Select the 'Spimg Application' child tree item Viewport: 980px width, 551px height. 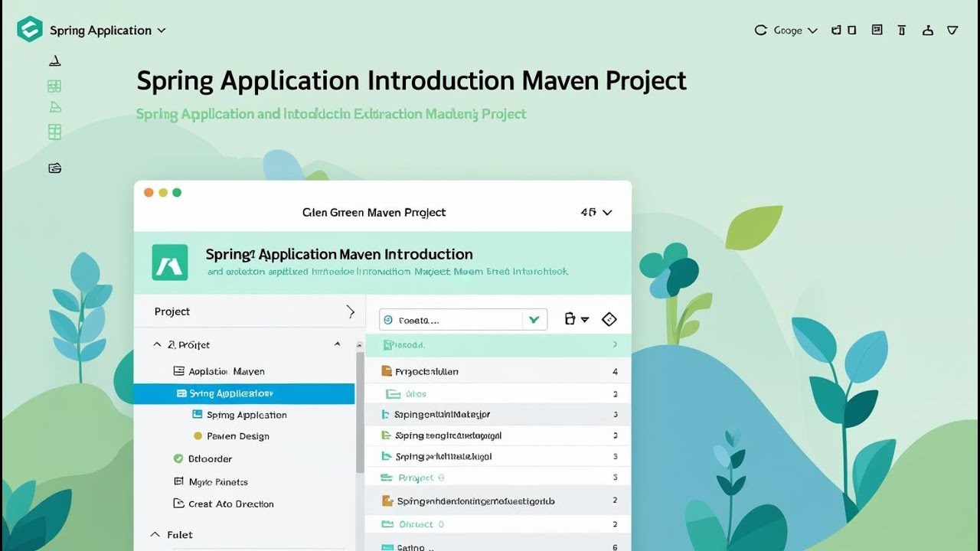point(240,415)
